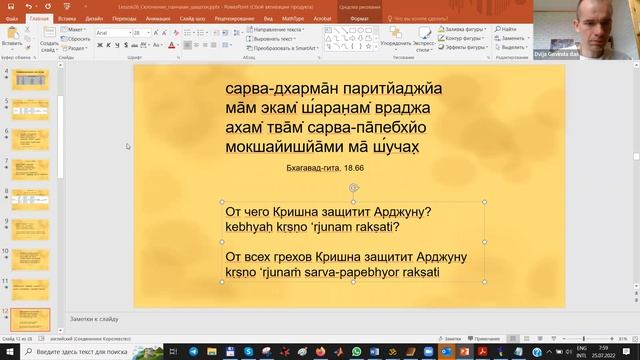Toggle strikethrough abc formatting
The width and height of the screenshot is (640, 360).
[134, 45]
